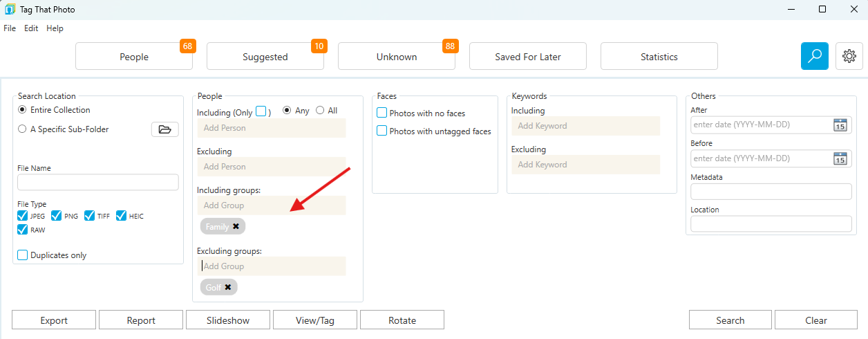Switch to the Suggested tab
This screenshot has width=868, height=339.
tap(265, 57)
